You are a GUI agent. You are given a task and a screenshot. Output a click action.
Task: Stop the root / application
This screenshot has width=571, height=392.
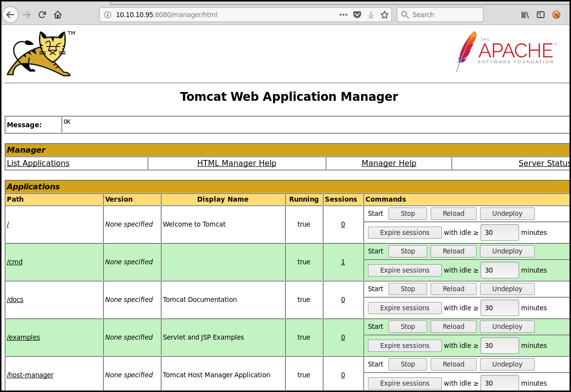(x=408, y=213)
